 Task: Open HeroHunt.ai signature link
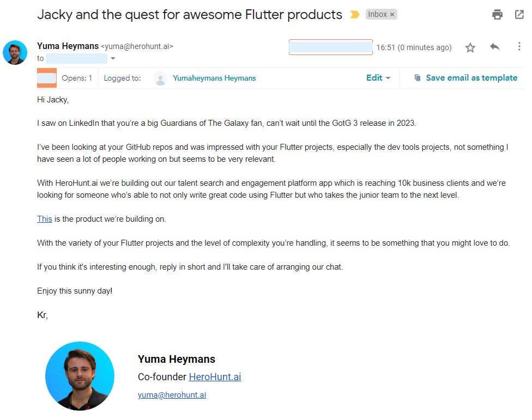coord(215,377)
